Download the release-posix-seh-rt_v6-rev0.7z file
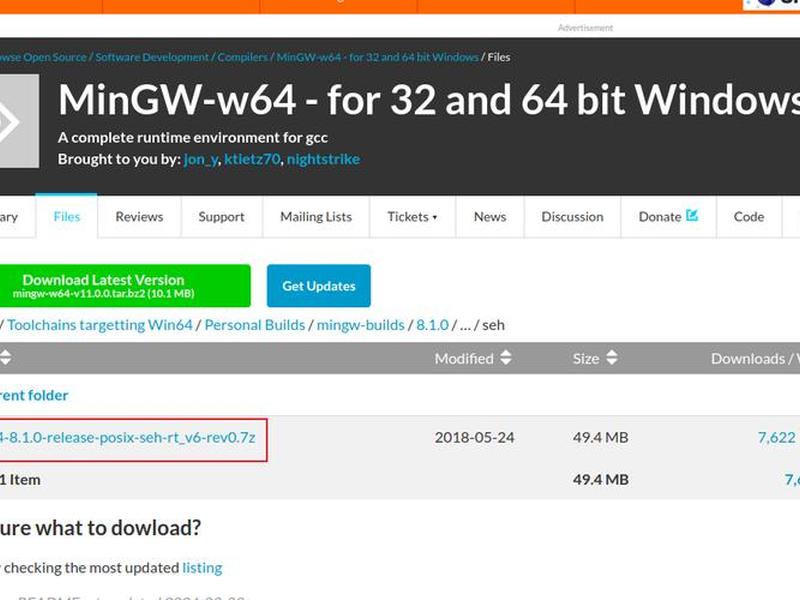 128,438
